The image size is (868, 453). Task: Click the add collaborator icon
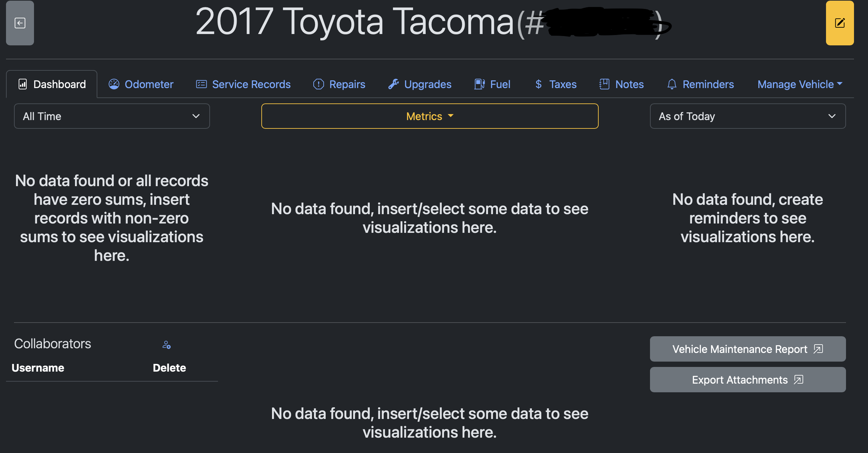coord(166,345)
